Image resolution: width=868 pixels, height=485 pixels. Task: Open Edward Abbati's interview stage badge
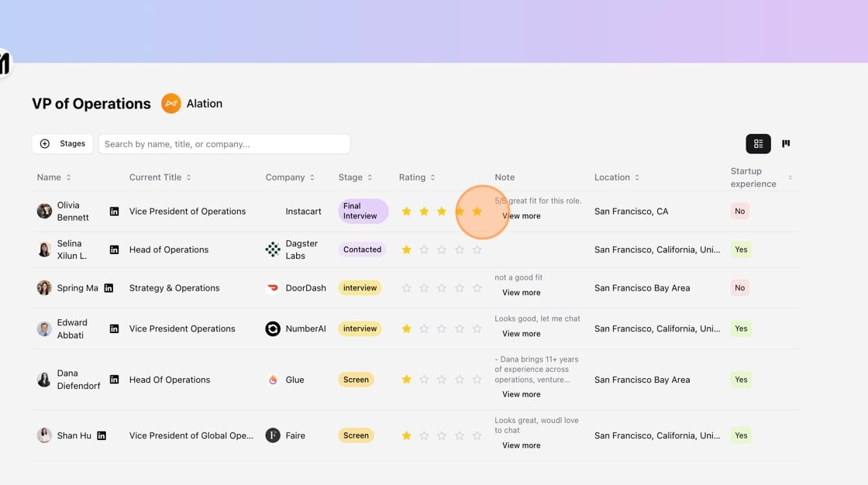(x=360, y=328)
